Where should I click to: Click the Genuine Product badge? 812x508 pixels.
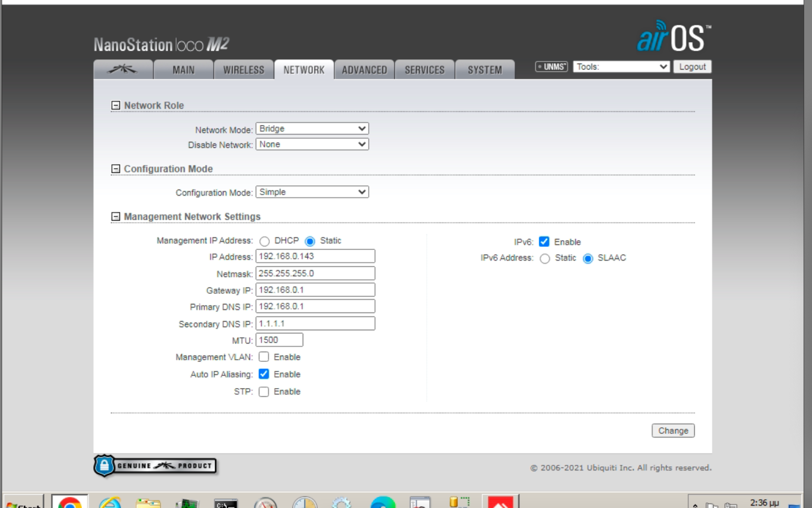(155, 465)
